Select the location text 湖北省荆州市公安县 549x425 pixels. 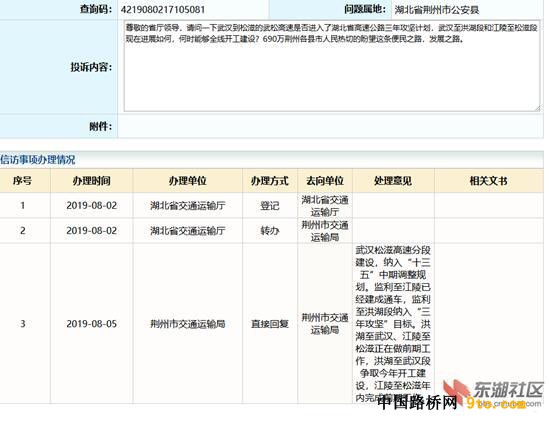pos(437,10)
